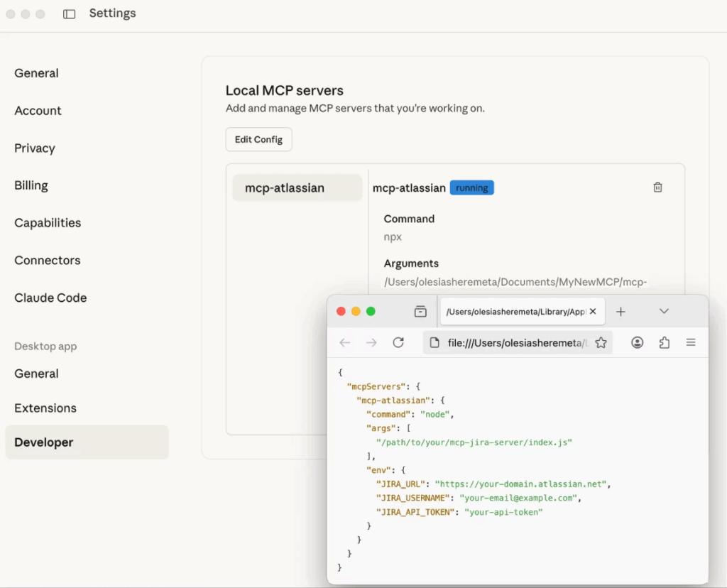Select the mcp-atlassian server entry
This screenshot has height=588, width=727.
tap(297, 187)
